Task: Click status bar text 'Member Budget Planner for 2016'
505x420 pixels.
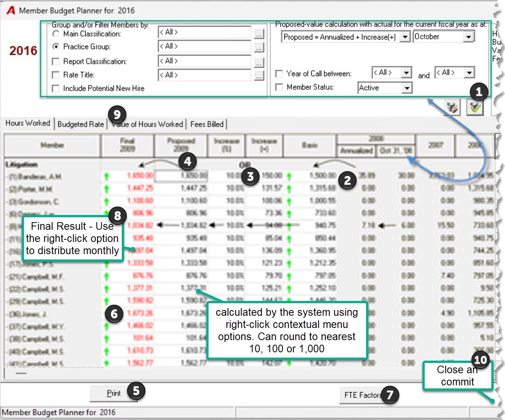Action: (59, 412)
